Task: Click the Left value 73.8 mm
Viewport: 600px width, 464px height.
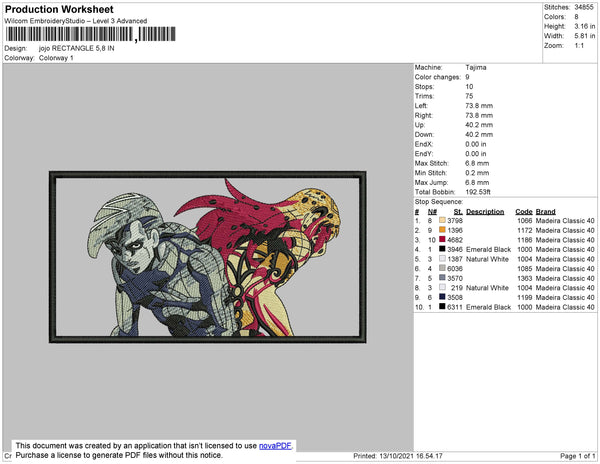Action: (479, 106)
